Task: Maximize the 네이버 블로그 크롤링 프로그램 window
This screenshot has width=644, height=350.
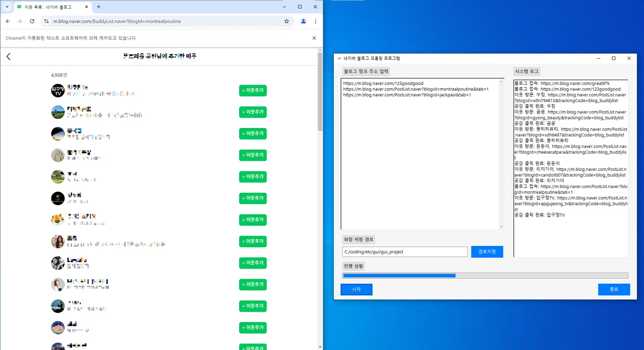Action: [613, 59]
